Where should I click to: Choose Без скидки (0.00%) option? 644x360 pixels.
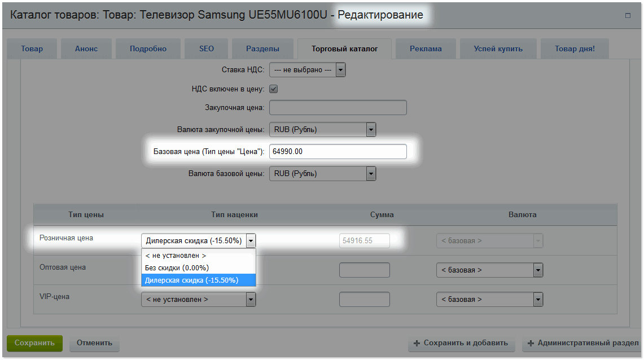coord(198,267)
